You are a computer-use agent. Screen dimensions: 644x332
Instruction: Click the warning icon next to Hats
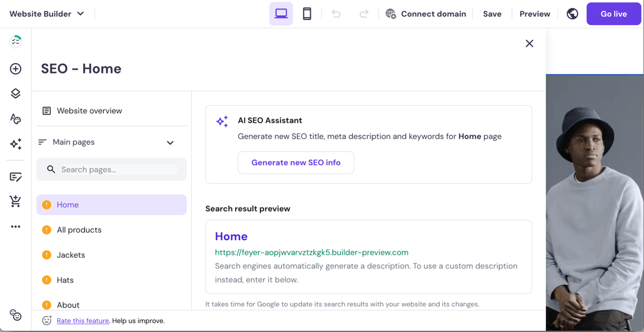coord(47,280)
